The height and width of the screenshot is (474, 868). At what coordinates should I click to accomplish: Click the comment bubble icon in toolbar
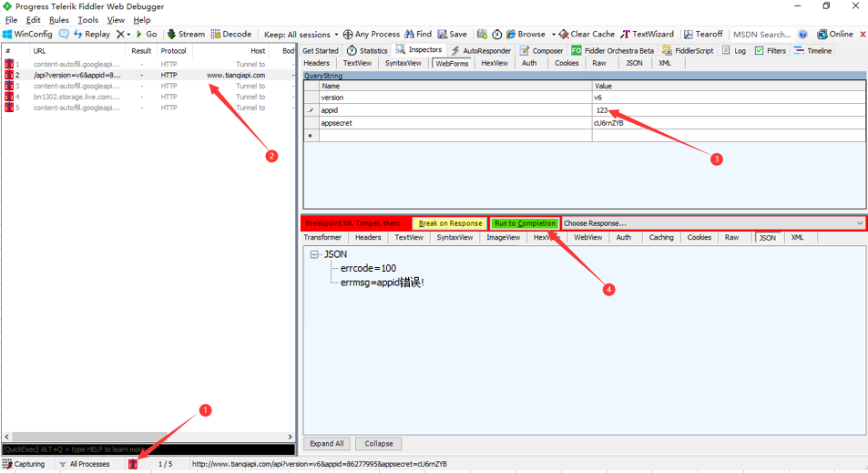[x=64, y=35]
